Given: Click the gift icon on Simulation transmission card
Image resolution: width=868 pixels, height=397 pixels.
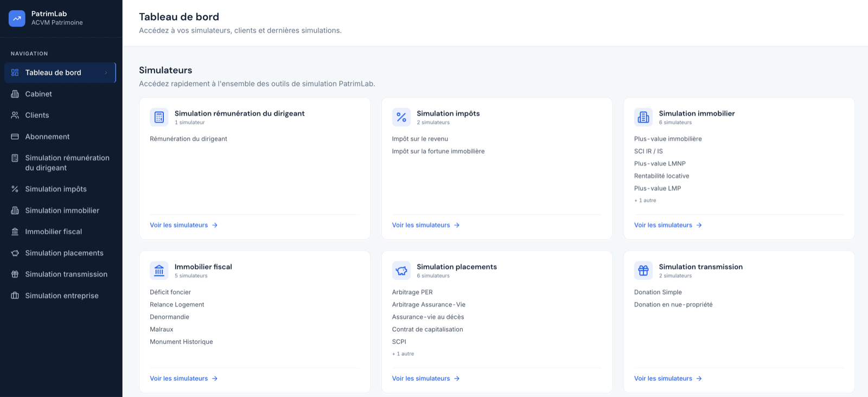Looking at the screenshot, I should click(x=643, y=270).
